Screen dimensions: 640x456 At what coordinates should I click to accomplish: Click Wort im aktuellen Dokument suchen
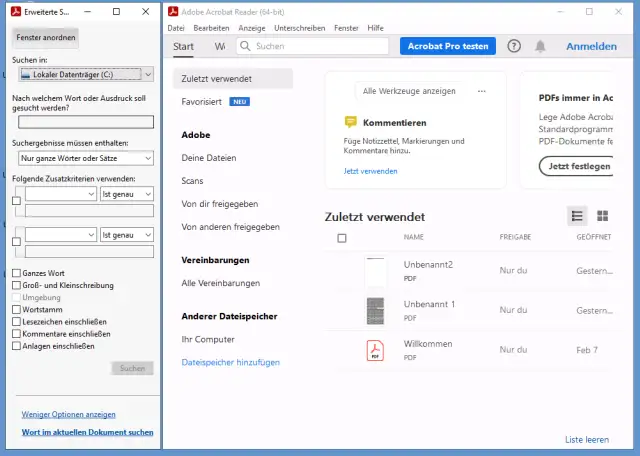[87, 432]
